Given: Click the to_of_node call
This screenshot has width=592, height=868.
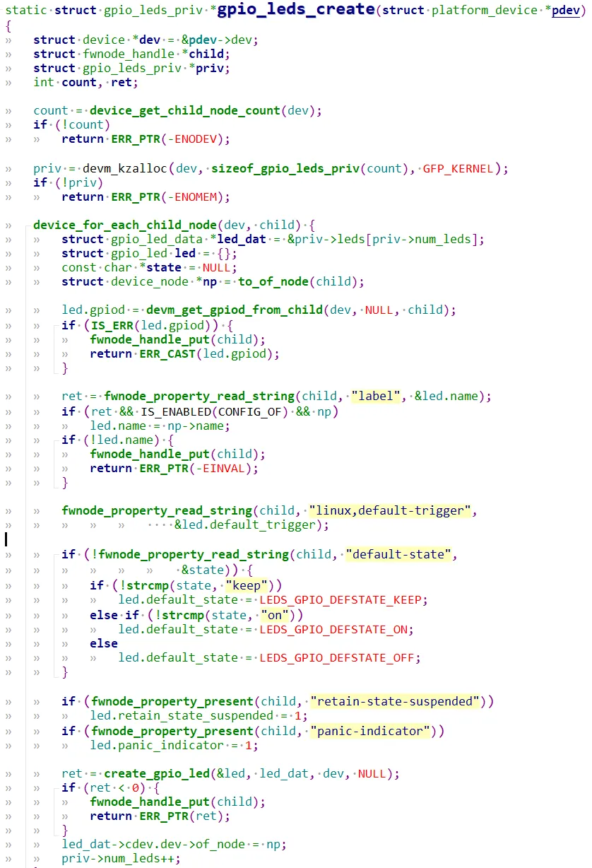Looking at the screenshot, I should pos(273,281).
